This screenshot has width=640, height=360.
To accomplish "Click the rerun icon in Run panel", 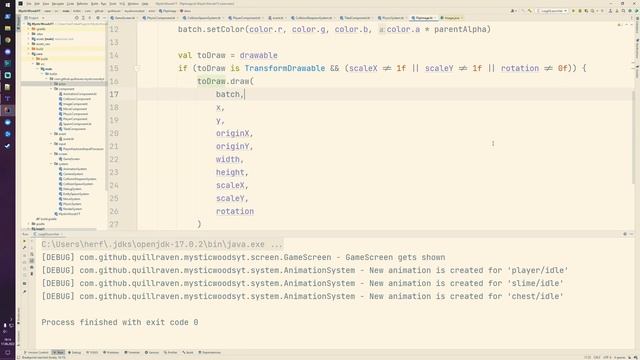I will pyautogui.click(x=24, y=241).
